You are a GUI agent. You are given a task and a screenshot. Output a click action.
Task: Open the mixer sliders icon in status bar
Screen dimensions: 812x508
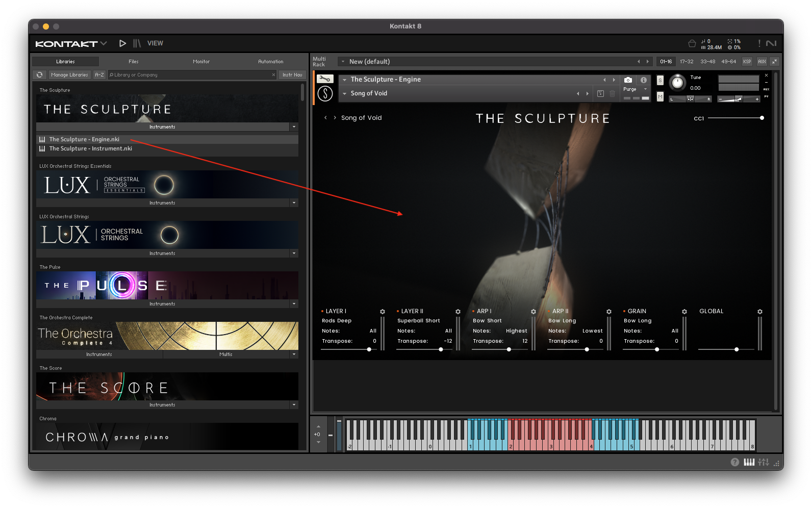point(764,462)
